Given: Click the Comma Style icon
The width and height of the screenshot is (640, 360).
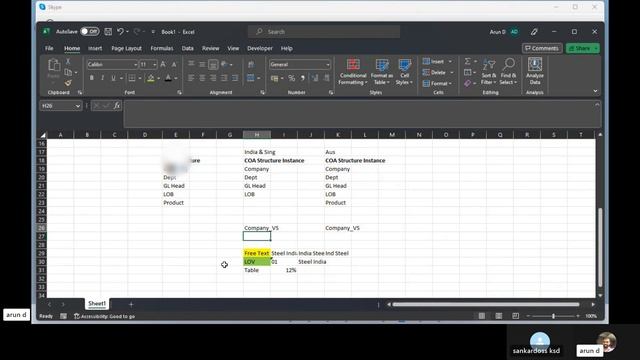Looking at the screenshot, I should pos(302,78).
